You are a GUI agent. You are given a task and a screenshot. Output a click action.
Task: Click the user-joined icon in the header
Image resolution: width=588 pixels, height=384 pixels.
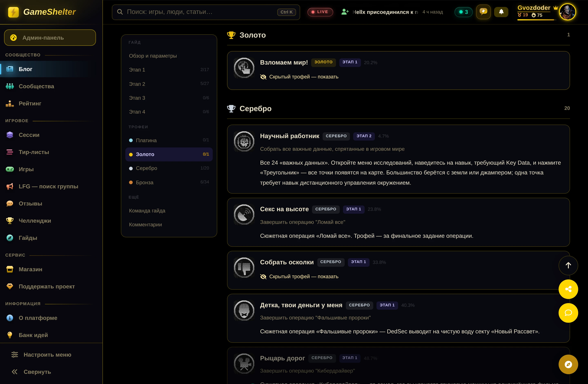click(x=345, y=12)
